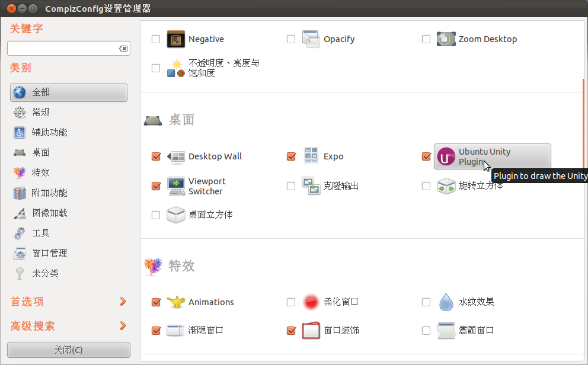This screenshot has height=365, width=588.
Task: Expand the 首选项 section arrow
Action: click(123, 302)
